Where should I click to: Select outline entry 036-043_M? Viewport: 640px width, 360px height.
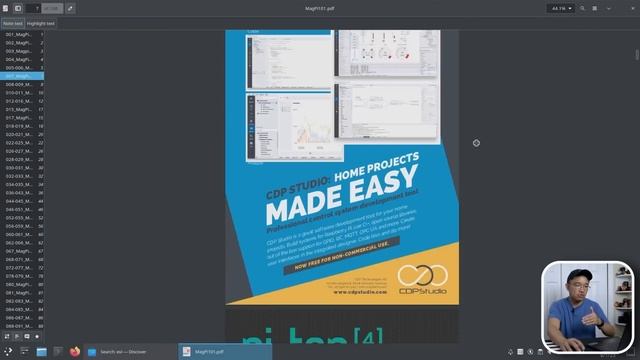coord(22,193)
